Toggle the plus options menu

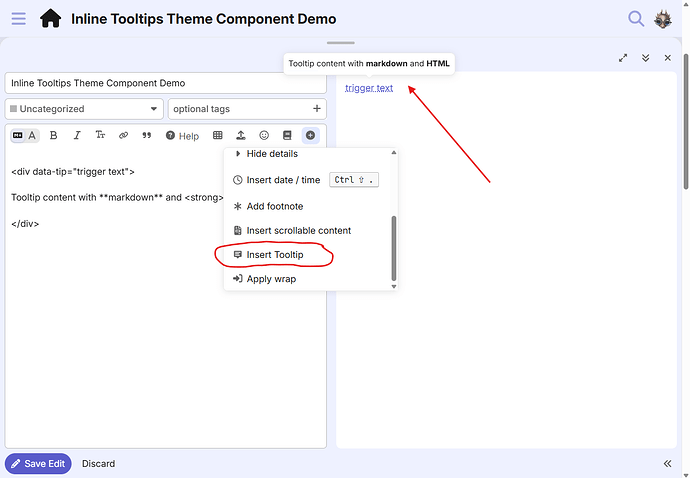coord(310,136)
